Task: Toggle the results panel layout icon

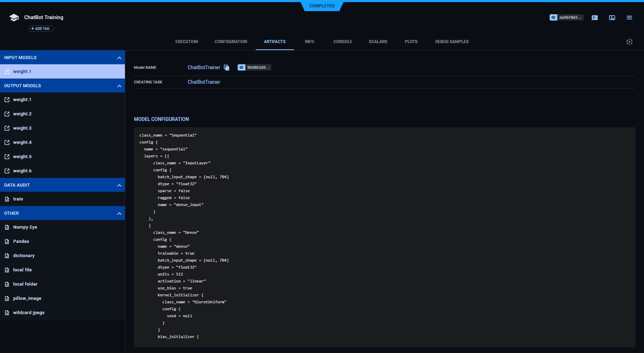Action: coord(612,17)
